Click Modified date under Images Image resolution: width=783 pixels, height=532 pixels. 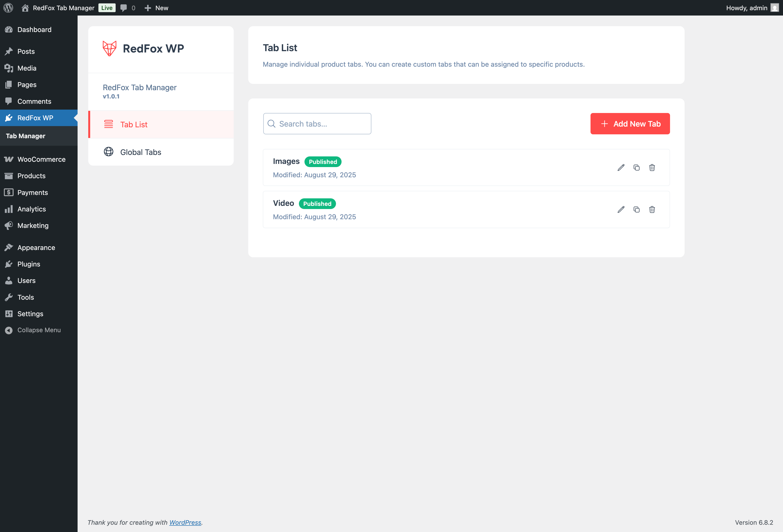314,175
